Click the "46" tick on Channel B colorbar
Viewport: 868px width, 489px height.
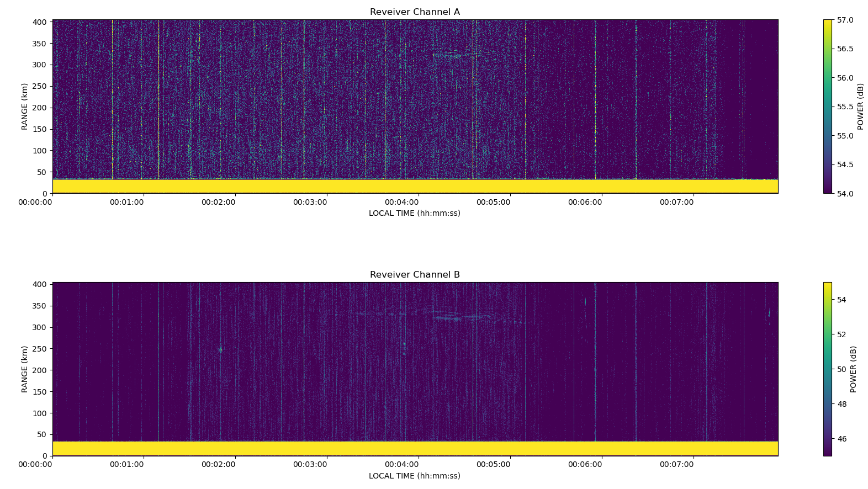coord(841,439)
